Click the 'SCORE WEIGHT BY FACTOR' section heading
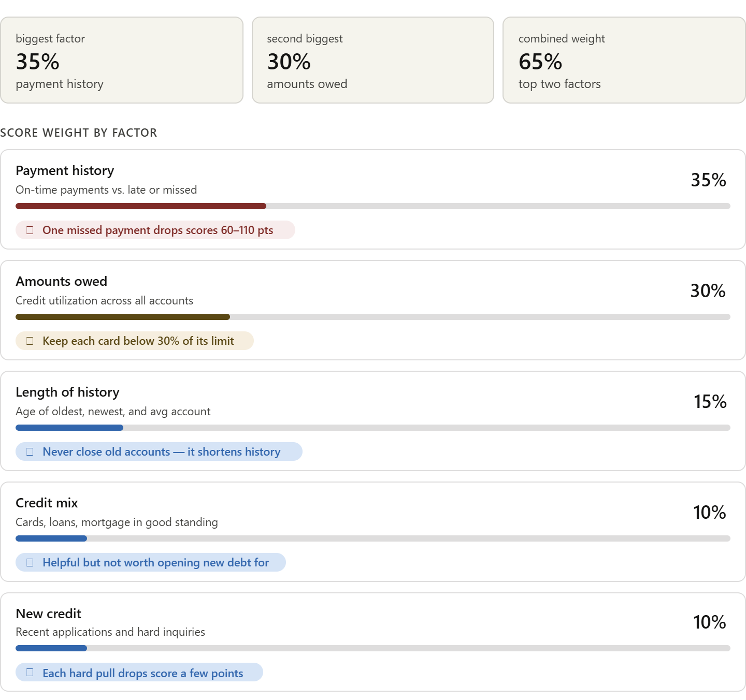The image size is (746, 700). tap(79, 133)
